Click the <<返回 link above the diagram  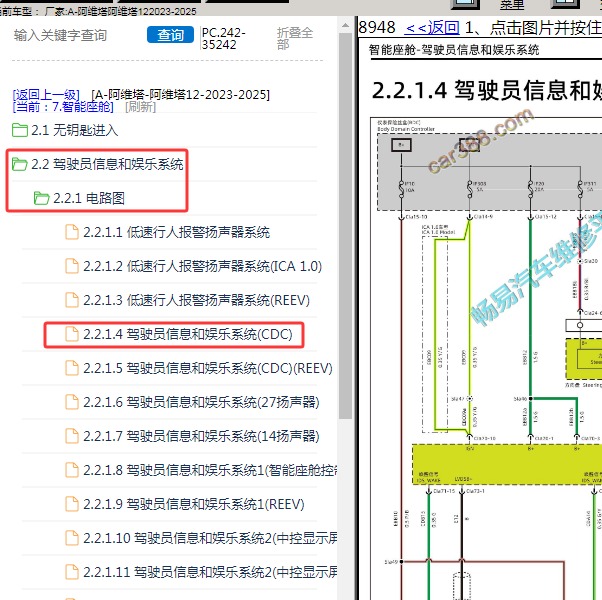point(432,27)
